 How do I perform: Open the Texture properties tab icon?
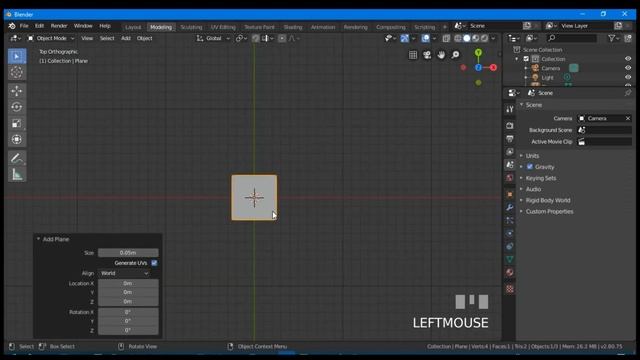[x=510, y=289]
